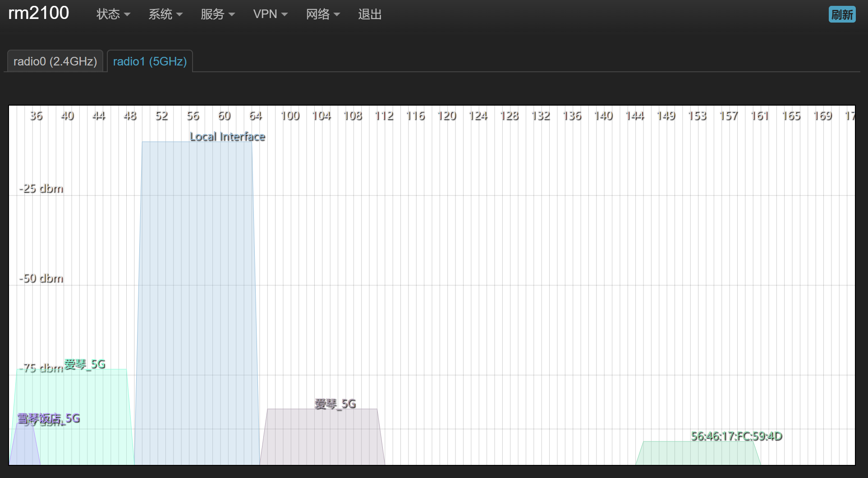Expand the VPN menu
The width and height of the screenshot is (868, 478).
[270, 14]
